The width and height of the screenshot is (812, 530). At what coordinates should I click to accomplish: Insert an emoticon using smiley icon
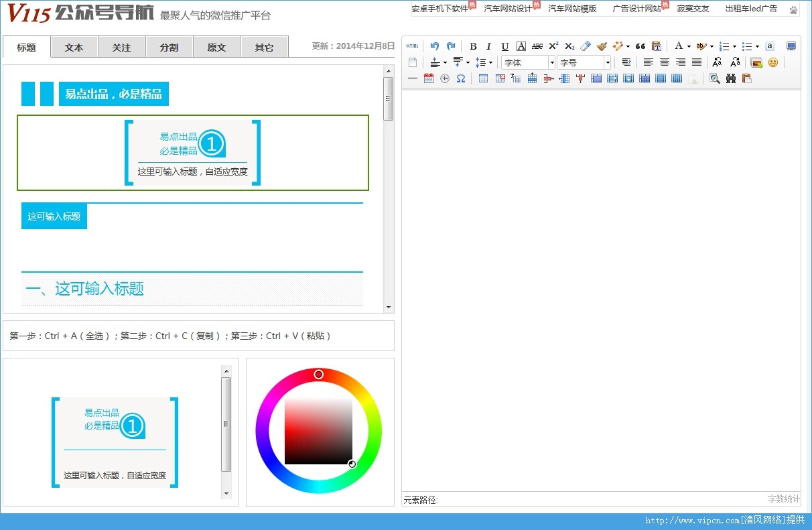point(773,62)
